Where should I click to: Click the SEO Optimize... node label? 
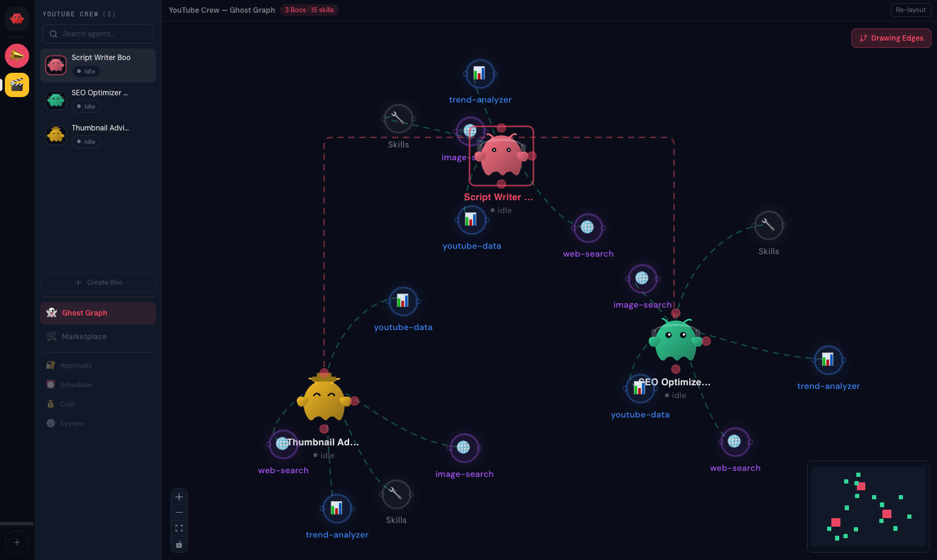675,382
